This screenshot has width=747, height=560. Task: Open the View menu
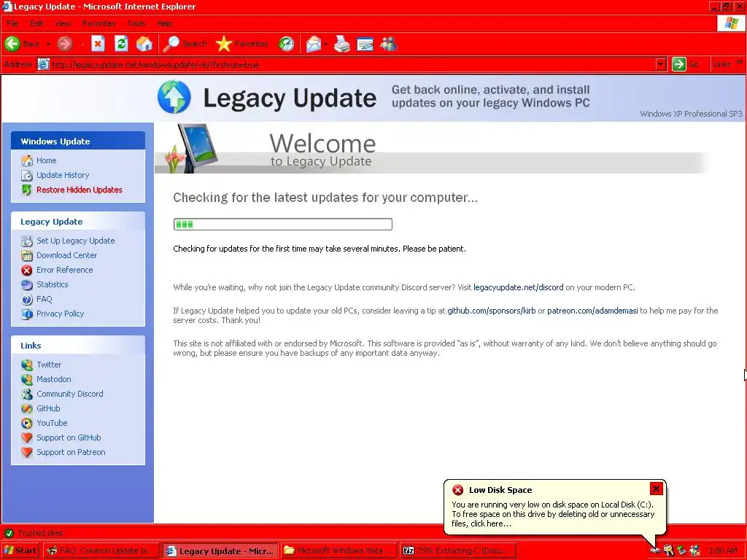pyautogui.click(x=63, y=23)
